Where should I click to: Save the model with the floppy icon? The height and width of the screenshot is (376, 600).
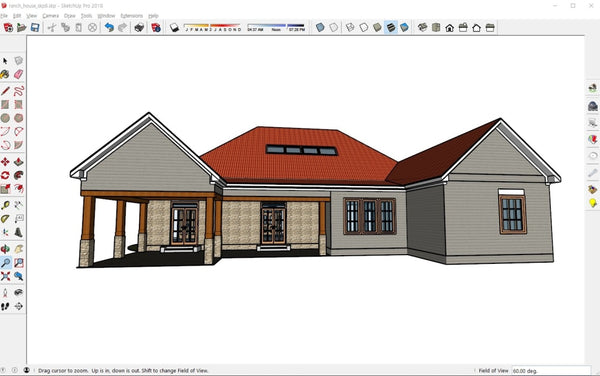(x=35, y=28)
